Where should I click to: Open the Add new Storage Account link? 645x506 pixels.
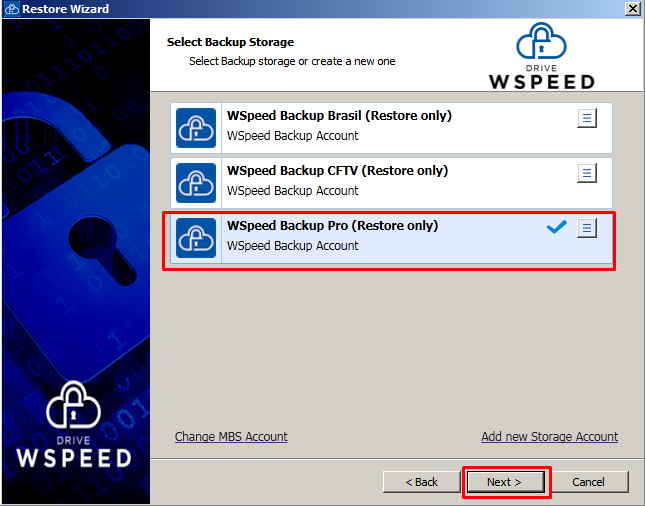click(x=550, y=436)
